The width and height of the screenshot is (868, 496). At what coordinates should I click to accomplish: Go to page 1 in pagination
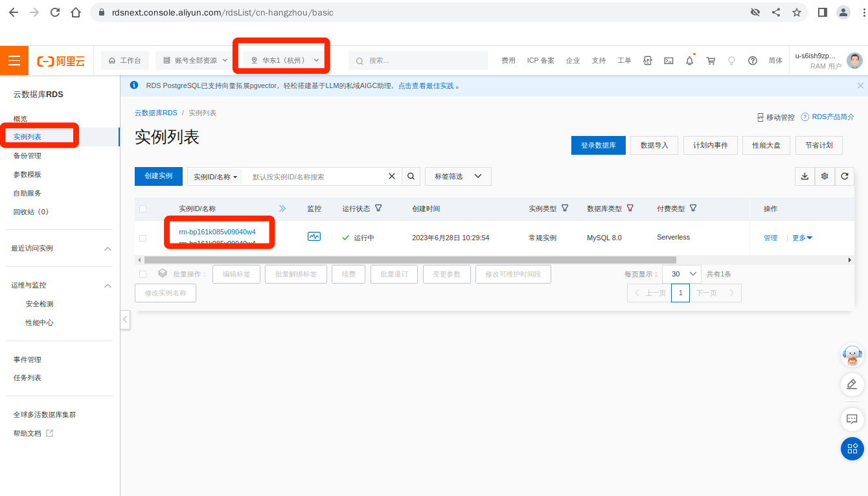pos(680,293)
